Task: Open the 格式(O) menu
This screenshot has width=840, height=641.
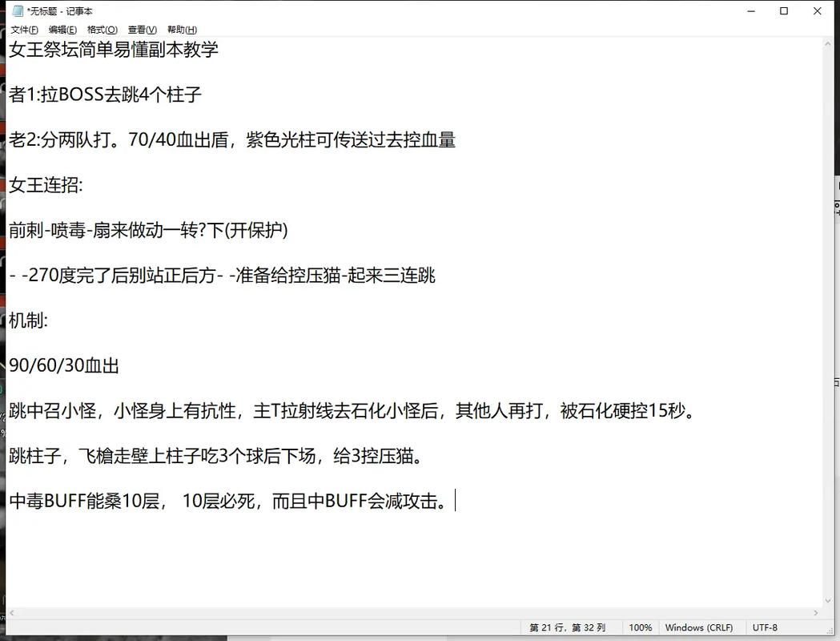Action: (x=102, y=30)
